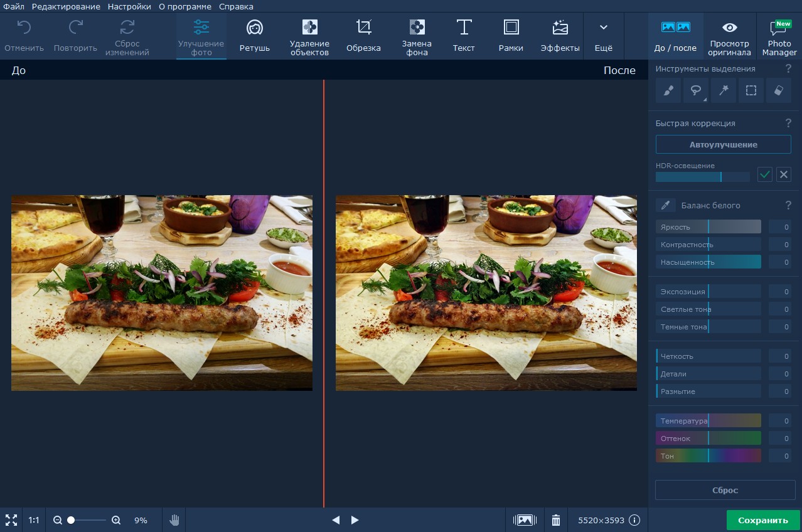Expand the lasso tool submenu arrow

[x=705, y=99]
